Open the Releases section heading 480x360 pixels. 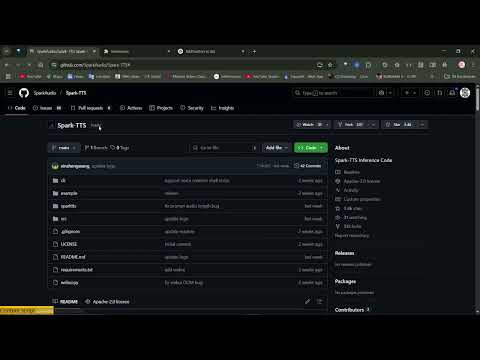click(344, 253)
